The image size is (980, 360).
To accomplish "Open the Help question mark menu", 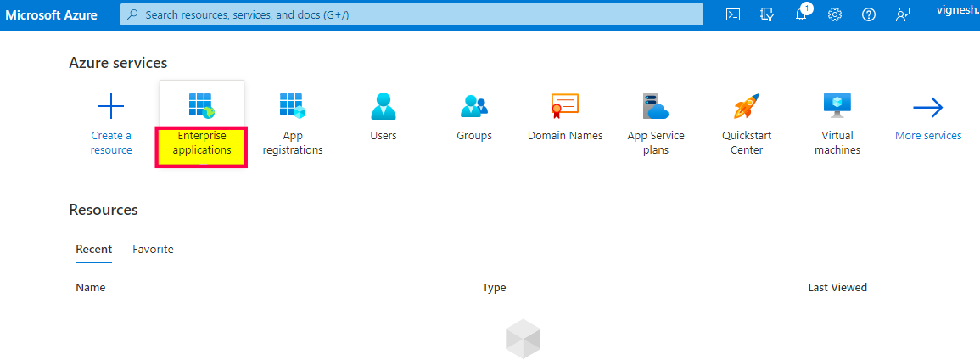I will (x=868, y=15).
